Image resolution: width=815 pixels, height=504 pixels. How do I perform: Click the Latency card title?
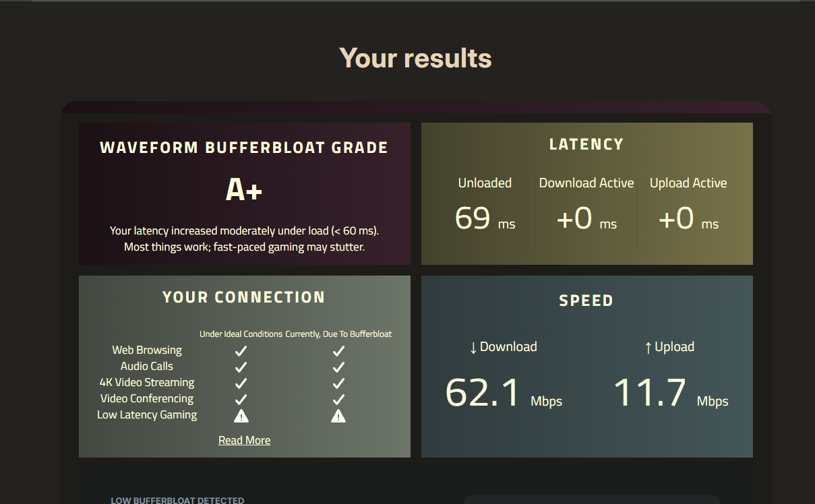[x=586, y=144]
